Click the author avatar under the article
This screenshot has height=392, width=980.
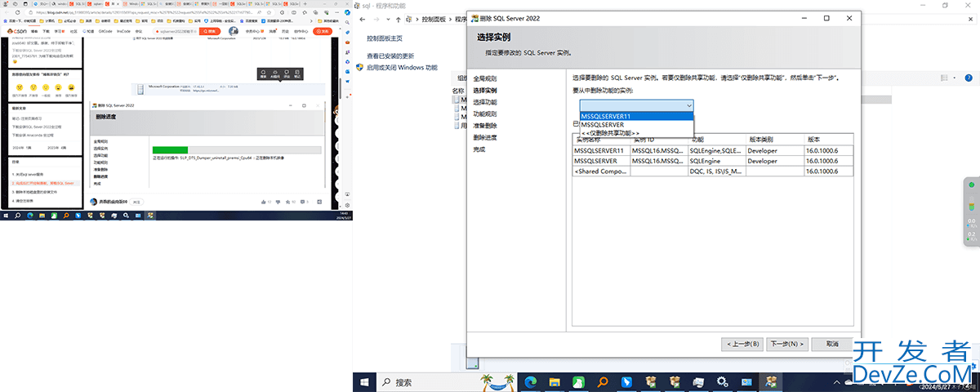point(94,202)
